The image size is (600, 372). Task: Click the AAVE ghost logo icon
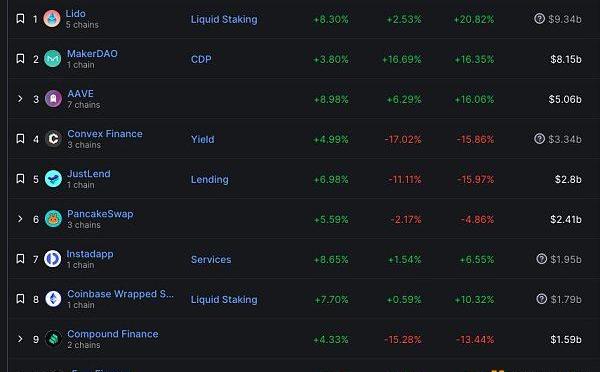53,99
